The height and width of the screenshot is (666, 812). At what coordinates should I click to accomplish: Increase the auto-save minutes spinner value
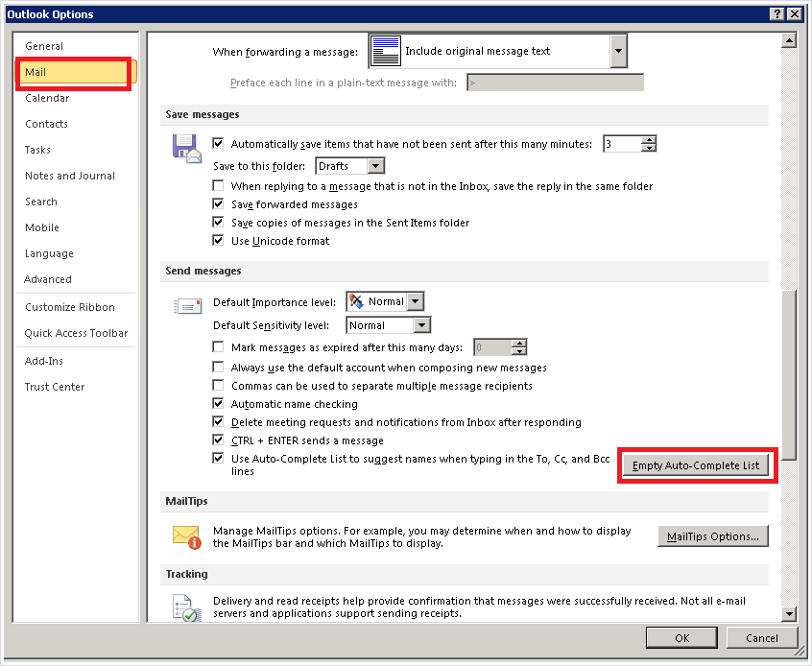649,140
